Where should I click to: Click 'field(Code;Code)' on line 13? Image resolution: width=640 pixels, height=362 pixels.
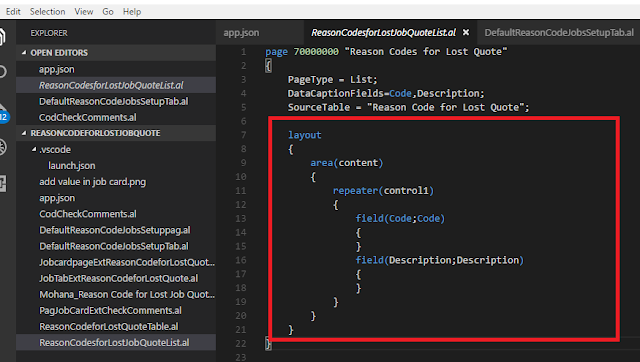tap(400, 218)
